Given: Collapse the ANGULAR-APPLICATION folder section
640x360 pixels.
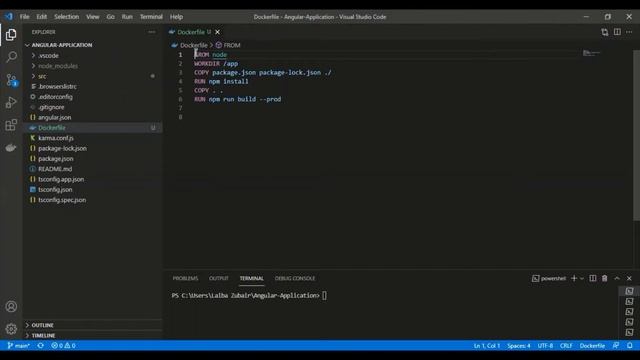Looking at the screenshot, I should pyautogui.click(x=62, y=45).
